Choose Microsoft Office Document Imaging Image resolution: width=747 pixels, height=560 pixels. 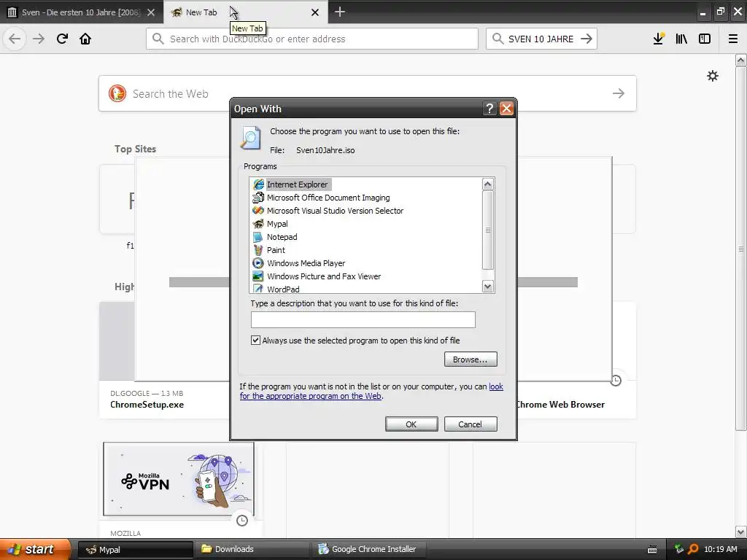click(x=328, y=198)
